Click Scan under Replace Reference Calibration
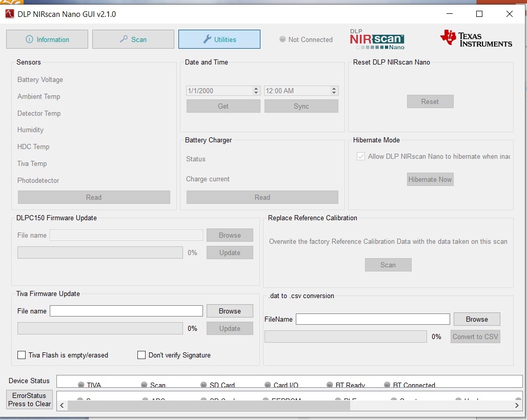The height and width of the screenshot is (420, 527). (388, 265)
